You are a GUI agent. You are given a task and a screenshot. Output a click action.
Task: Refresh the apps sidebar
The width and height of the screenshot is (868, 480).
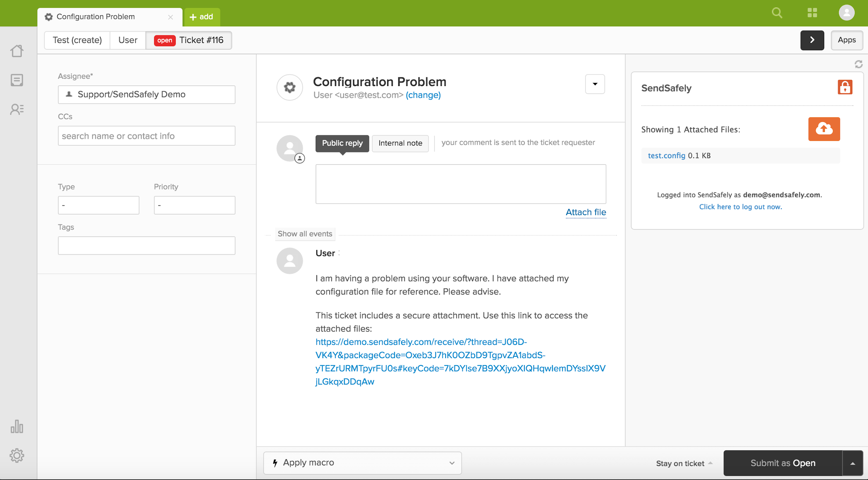click(858, 64)
